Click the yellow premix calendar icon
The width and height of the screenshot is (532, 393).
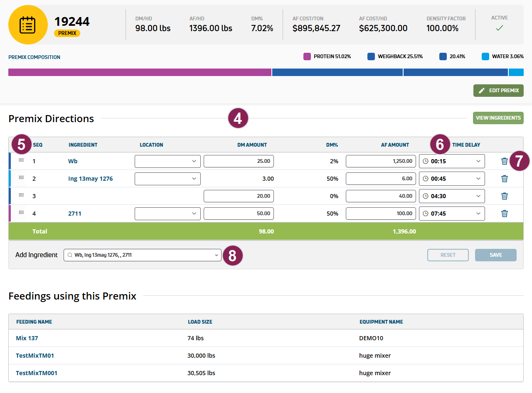coord(28,25)
